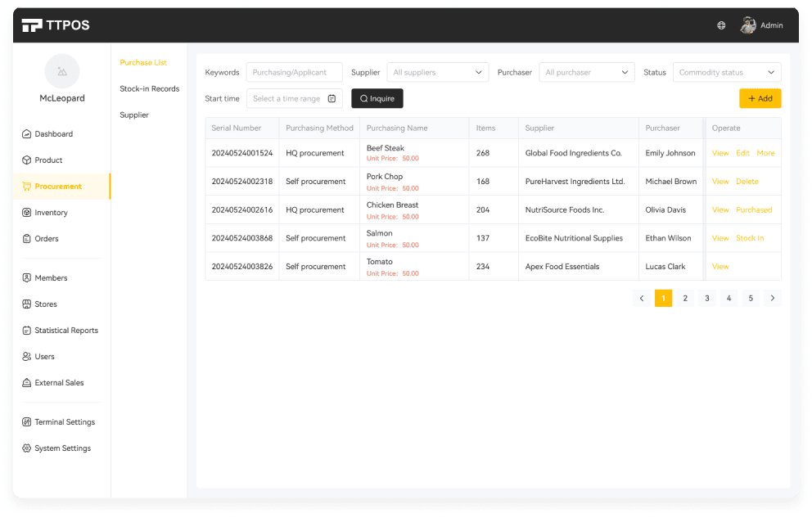This screenshot has height=518, width=812.
Task: Go to page 4
Action: (729, 298)
